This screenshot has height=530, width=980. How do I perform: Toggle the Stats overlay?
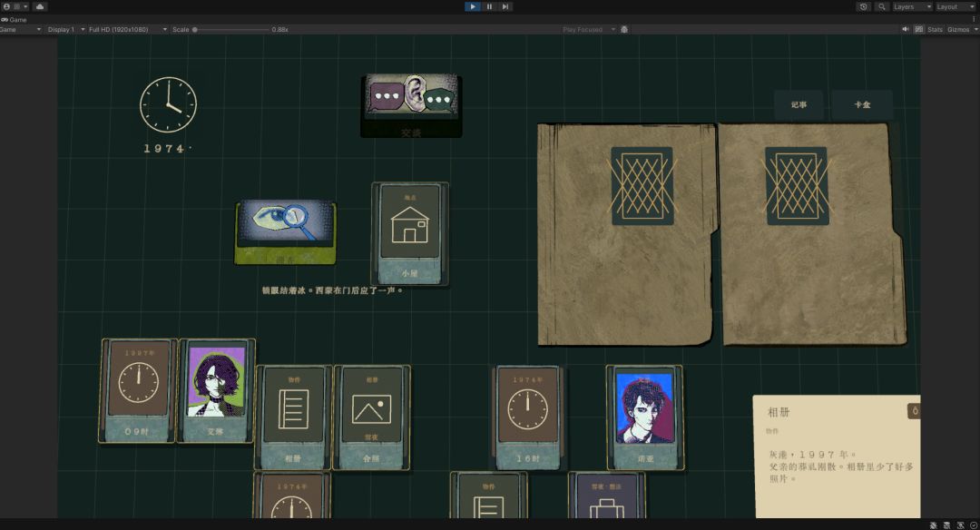tap(935, 29)
